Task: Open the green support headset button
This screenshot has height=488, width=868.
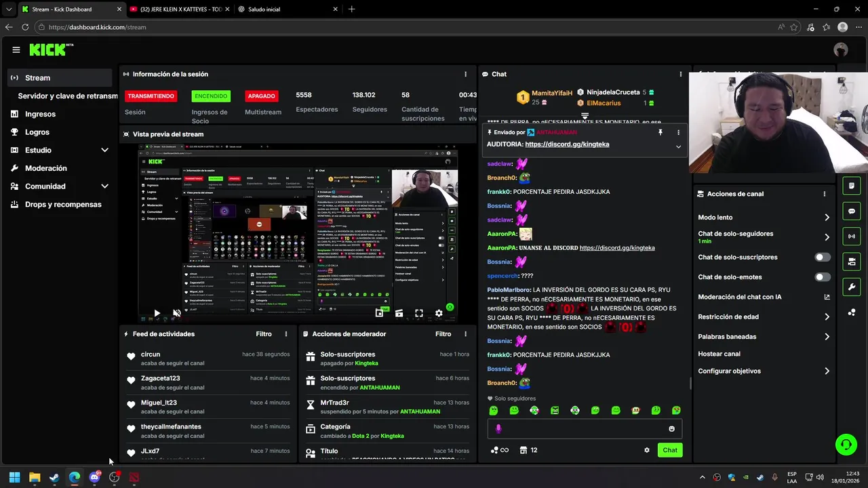Action: coord(846,445)
